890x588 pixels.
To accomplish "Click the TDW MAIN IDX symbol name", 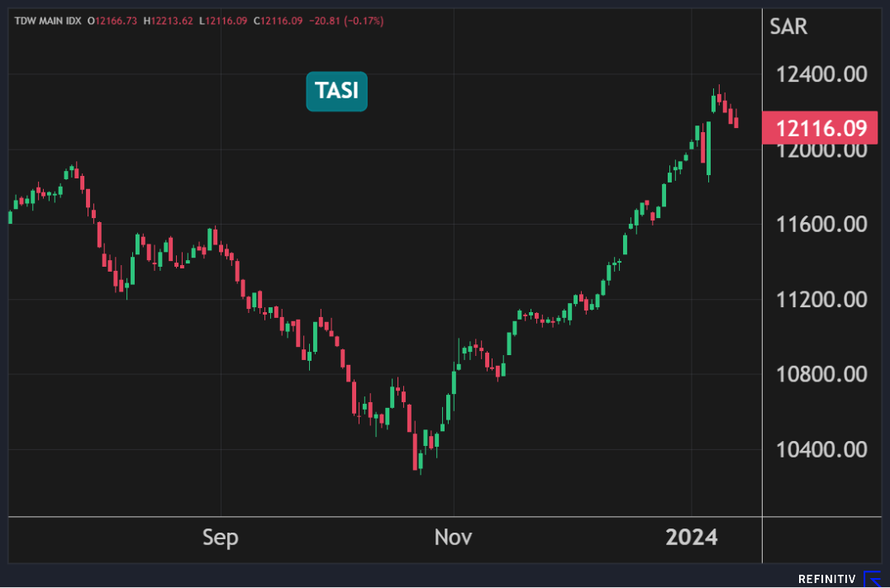I will pos(46,21).
